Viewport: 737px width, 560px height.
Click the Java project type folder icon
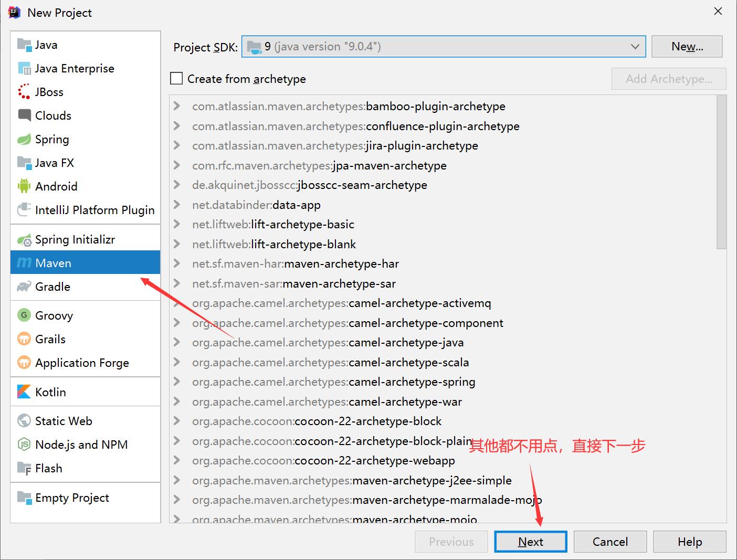(x=24, y=45)
